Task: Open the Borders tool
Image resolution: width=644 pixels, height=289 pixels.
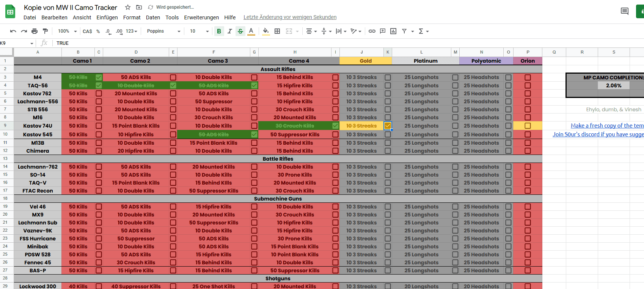Action: click(277, 31)
